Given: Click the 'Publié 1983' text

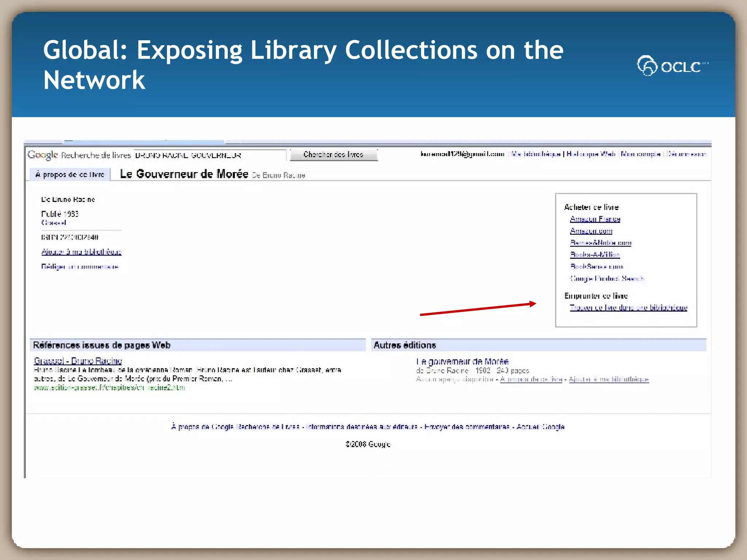Looking at the screenshot, I should [60, 214].
